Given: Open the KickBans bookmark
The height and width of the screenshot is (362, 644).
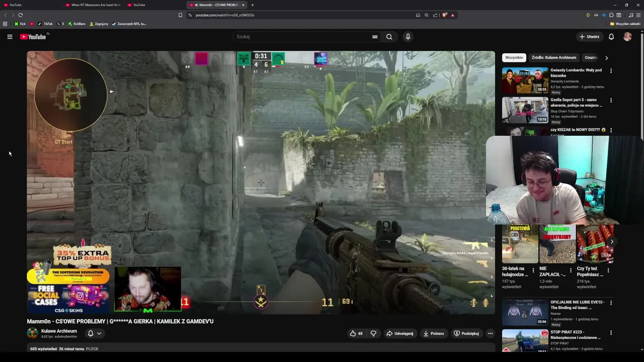Looking at the screenshot, I should (x=77, y=24).
